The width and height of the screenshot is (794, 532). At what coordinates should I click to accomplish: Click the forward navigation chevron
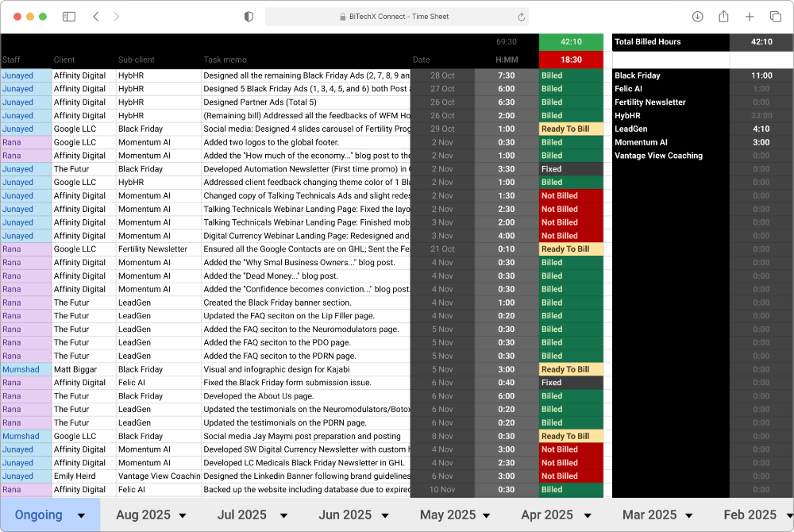click(x=118, y=16)
